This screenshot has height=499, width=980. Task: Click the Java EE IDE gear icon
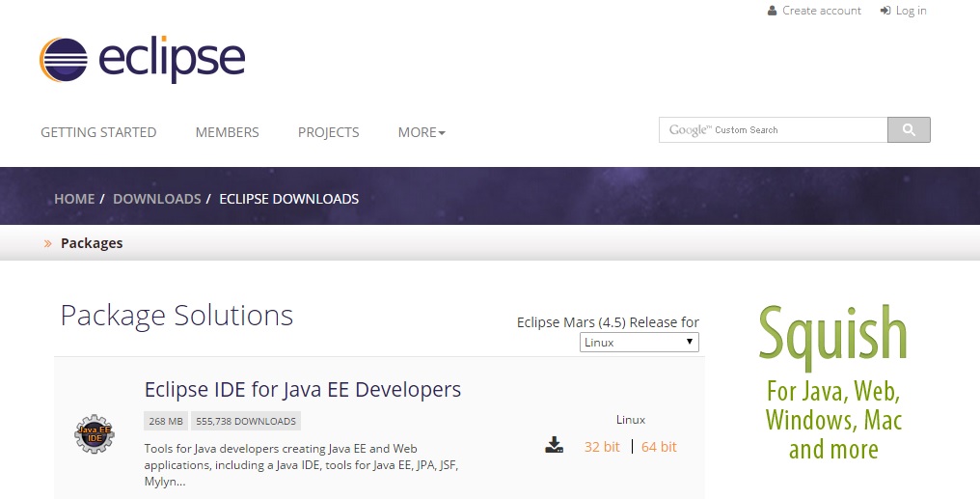95,434
